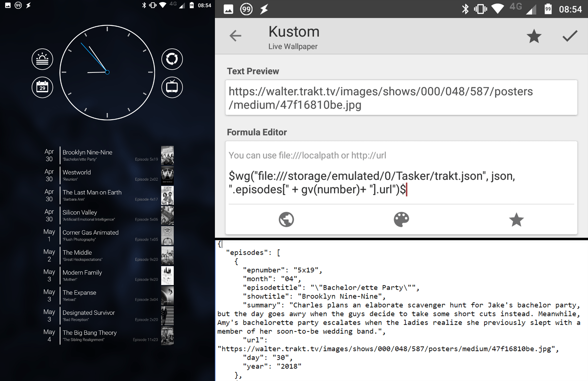The width and height of the screenshot is (588, 381).
Task: Select the Westworld poster thumbnail
Action: tap(167, 175)
